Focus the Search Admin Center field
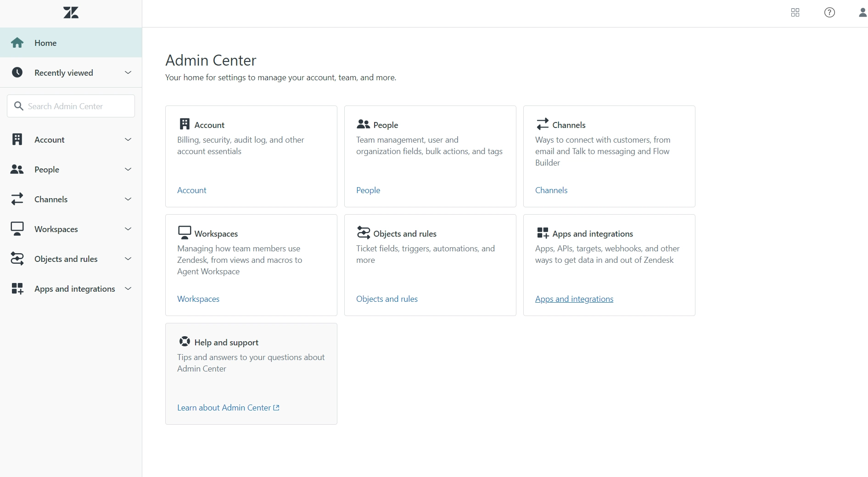Image resolution: width=868 pixels, height=477 pixels. coord(71,106)
